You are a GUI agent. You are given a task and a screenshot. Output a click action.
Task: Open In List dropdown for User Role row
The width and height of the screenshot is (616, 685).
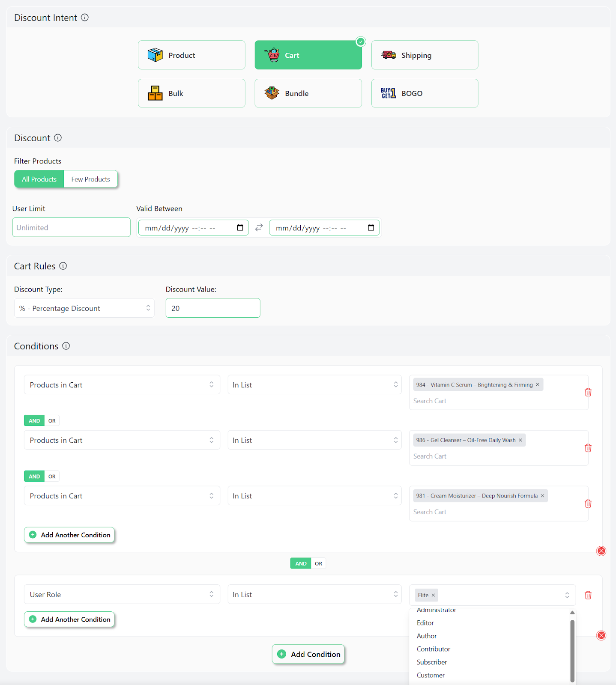click(x=315, y=595)
